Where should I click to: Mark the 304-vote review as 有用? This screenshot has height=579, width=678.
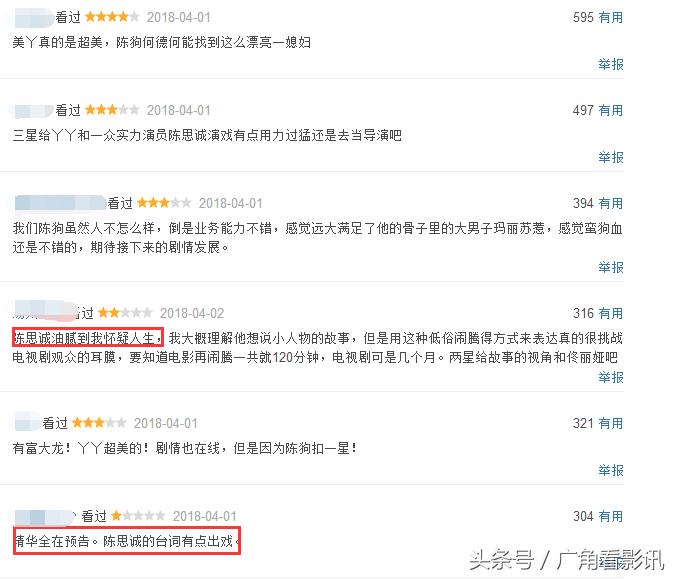[x=611, y=516]
